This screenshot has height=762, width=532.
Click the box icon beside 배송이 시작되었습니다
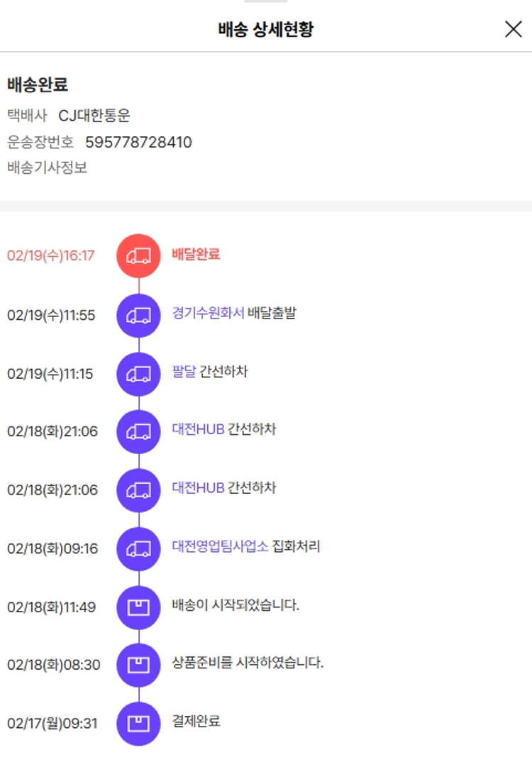(x=138, y=607)
